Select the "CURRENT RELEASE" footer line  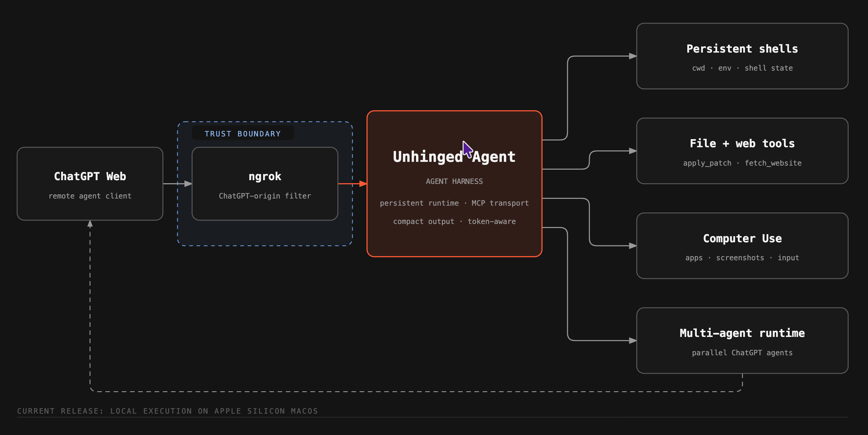(x=167, y=411)
